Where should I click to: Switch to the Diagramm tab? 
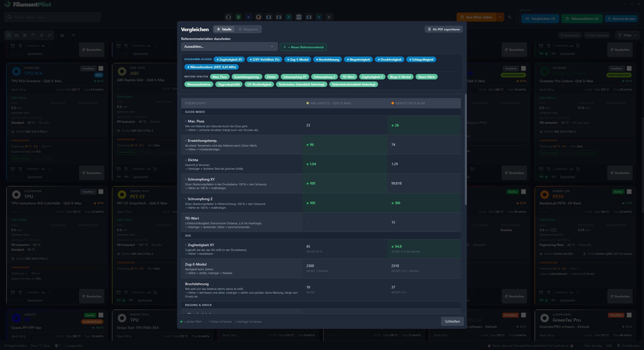point(248,29)
